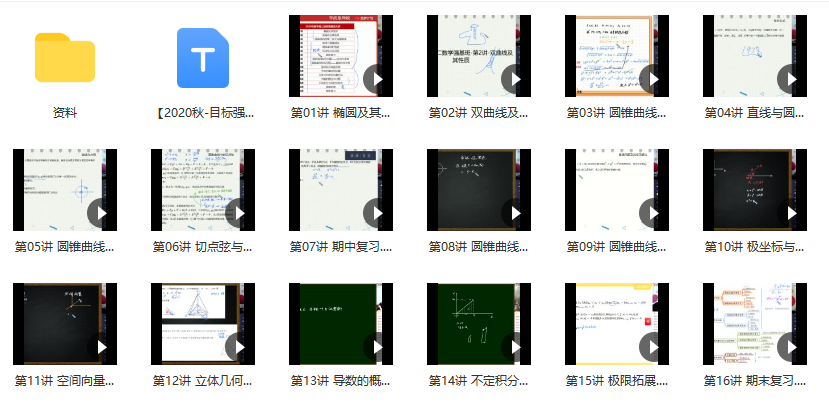Open the 第13讲 导数的概 video thumbnail

tap(341, 321)
